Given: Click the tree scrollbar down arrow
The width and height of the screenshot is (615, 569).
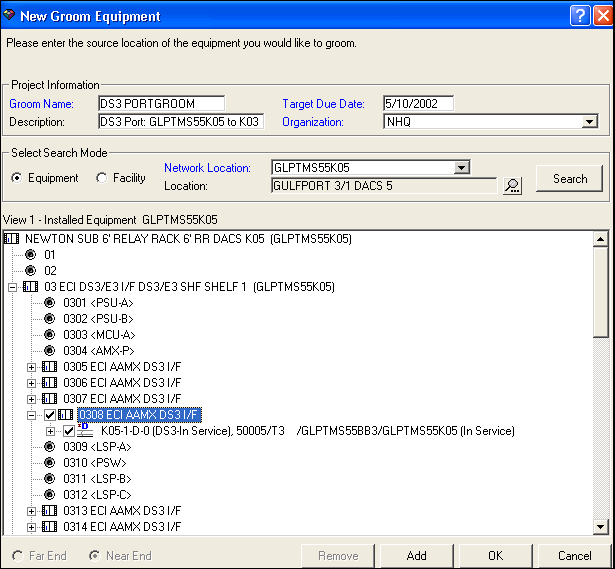Looking at the screenshot, I should [x=600, y=526].
